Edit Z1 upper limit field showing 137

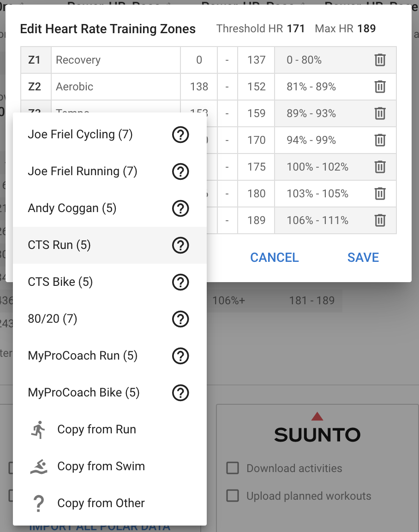click(x=256, y=60)
